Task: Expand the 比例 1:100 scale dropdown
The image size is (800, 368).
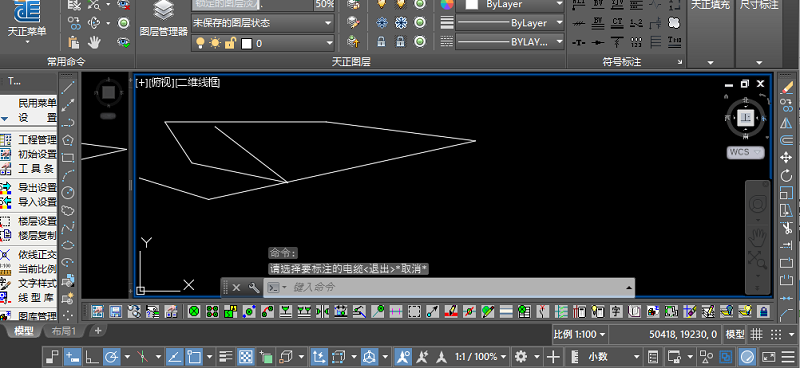Action: (580, 335)
